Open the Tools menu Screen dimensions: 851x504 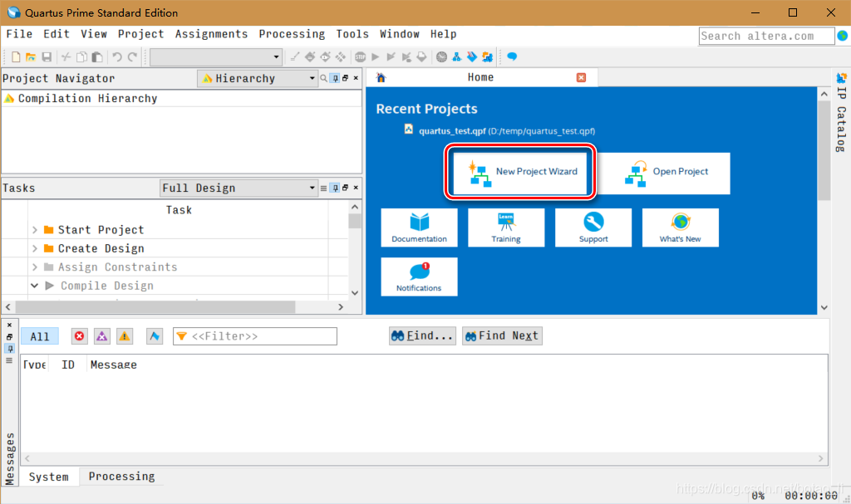352,34
